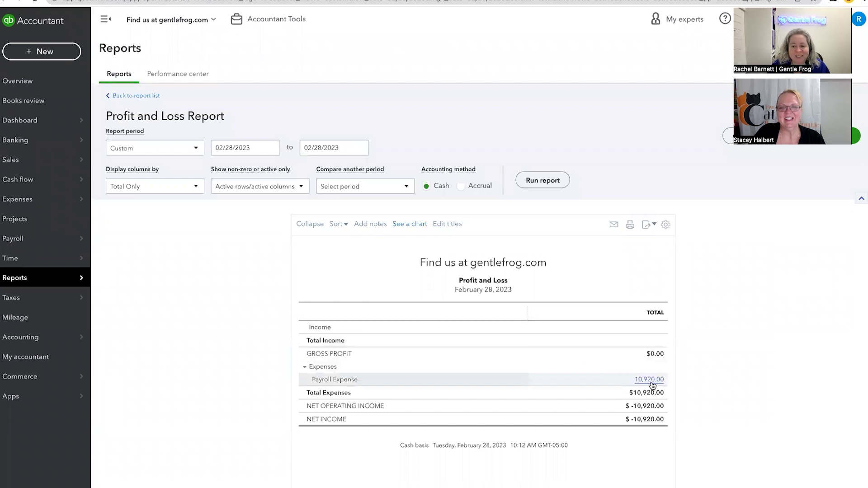The image size is (868, 488).
Task: Open Payroll in the left sidebar
Action: pos(13,239)
